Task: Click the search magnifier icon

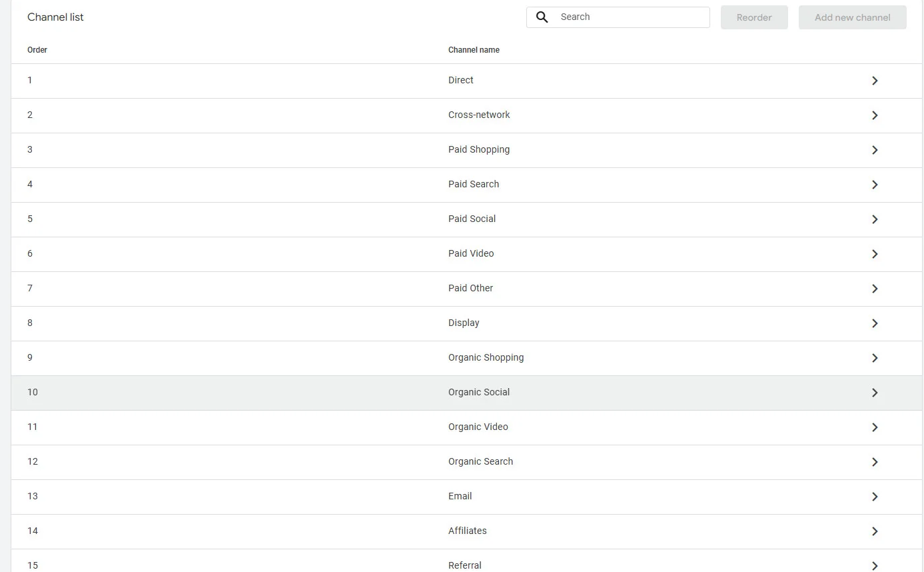Action: pyautogui.click(x=542, y=17)
